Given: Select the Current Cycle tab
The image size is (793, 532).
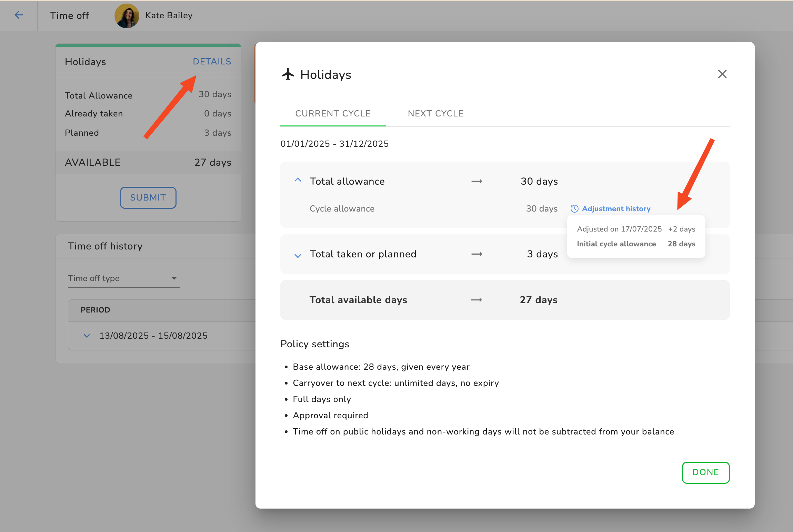Looking at the screenshot, I should point(333,113).
